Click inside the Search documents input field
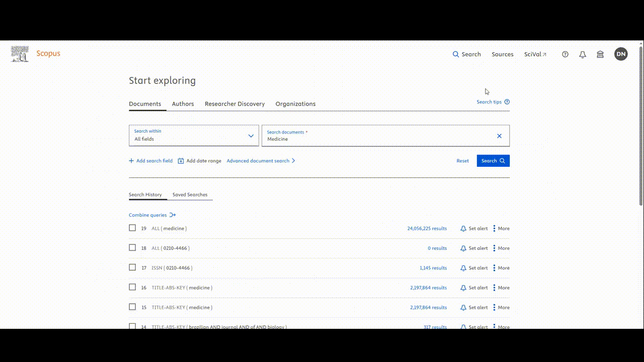 point(372,139)
